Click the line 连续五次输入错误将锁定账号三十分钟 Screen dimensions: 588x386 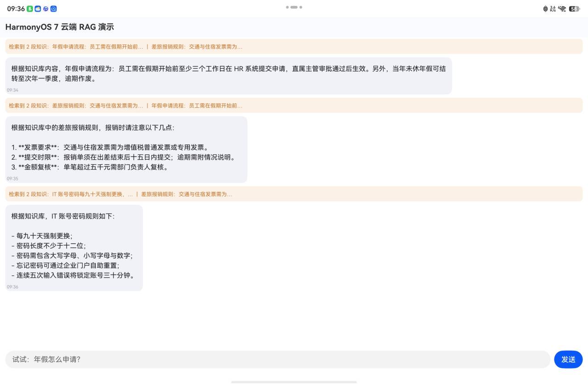tap(73, 275)
